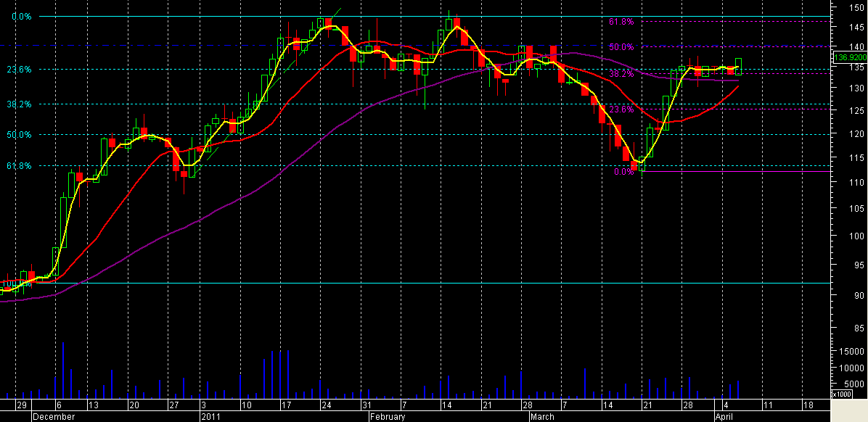Click the date label 10 on time axis

247,405
